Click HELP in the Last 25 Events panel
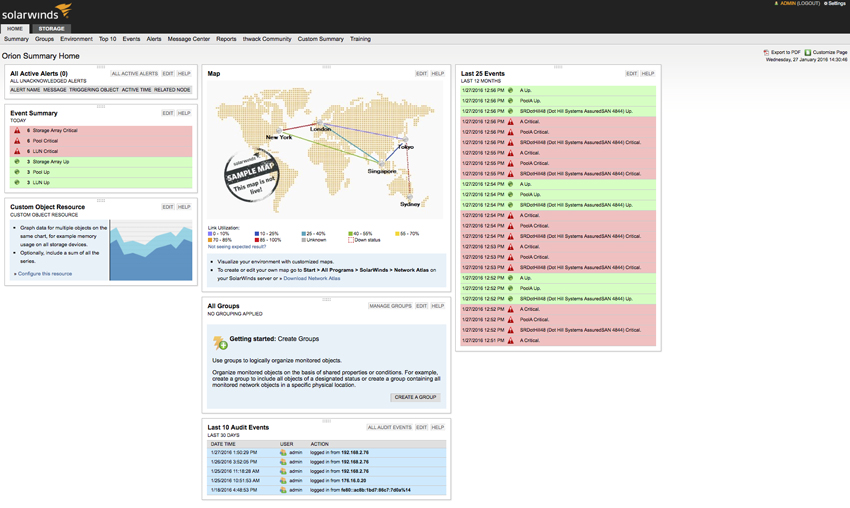The height and width of the screenshot is (508, 850). (648, 74)
